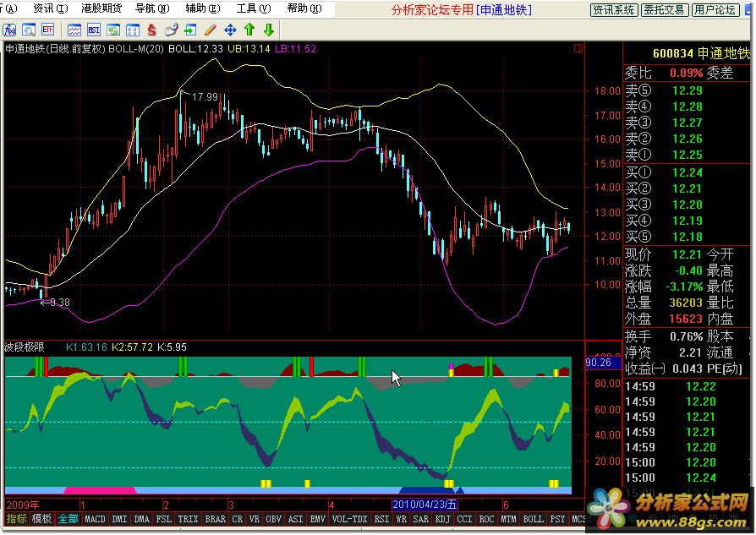
Task: Click the green down arrow icon
Action: [x=269, y=30]
